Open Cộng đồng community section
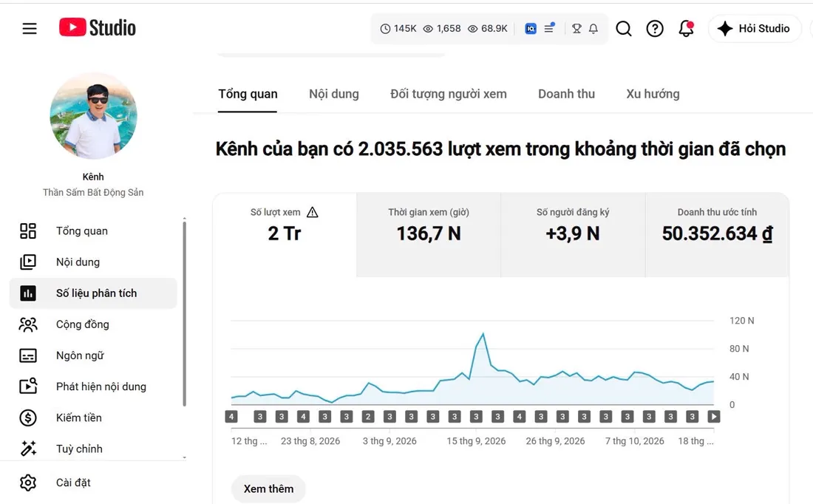Screen dimensions: 813x504 coord(93,324)
